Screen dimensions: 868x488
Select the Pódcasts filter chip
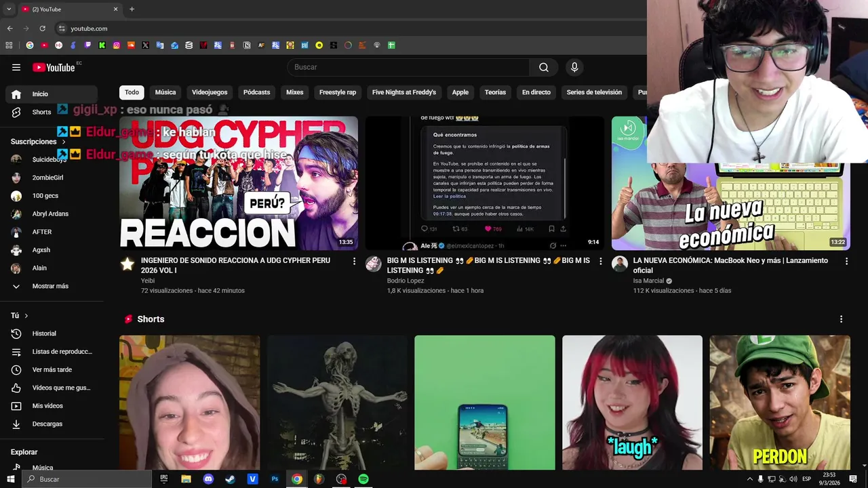(x=256, y=92)
